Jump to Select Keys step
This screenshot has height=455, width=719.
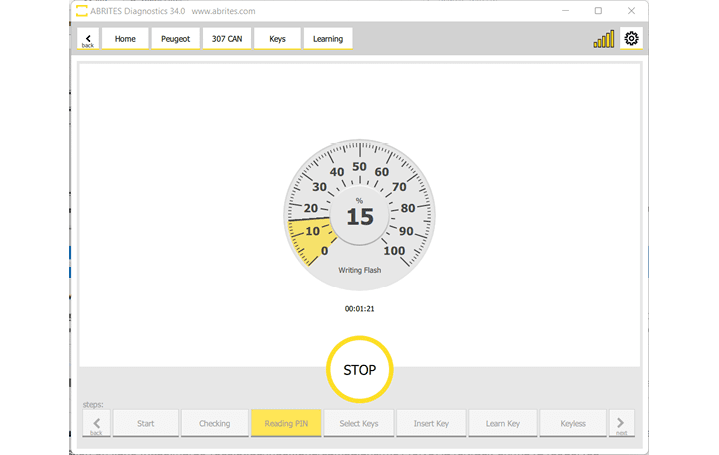[358, 423]
